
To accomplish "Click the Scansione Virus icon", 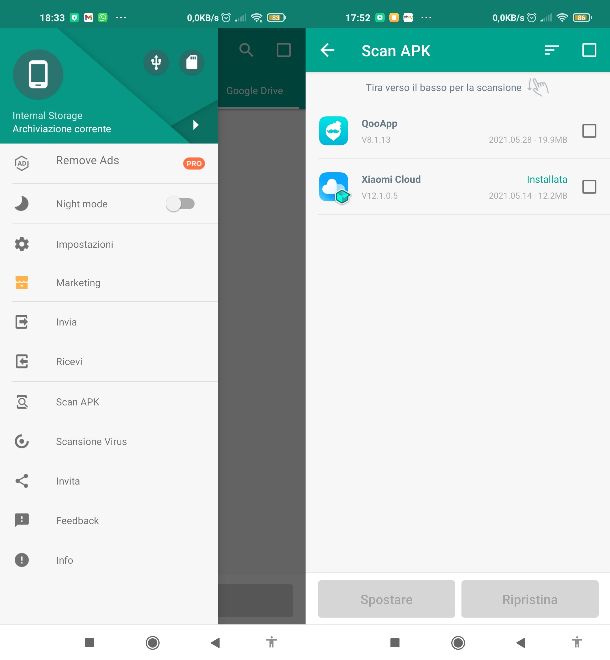I will 22,441.
